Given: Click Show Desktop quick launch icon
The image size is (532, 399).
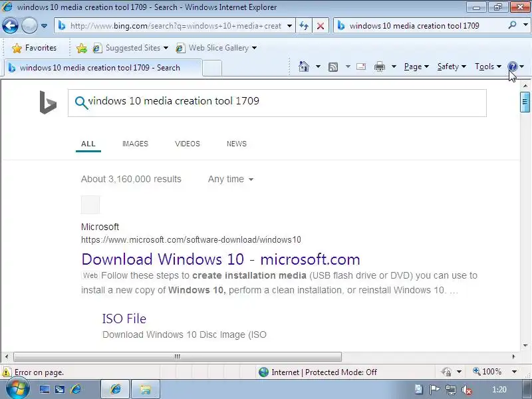Looking at the screenshot, I should (x=44, y=389).
